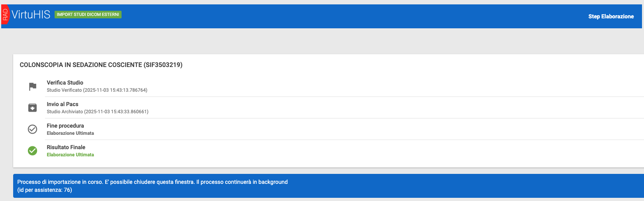Image resolution: width=644 pixels, height=201 pixels.
Task: Open the Step Elaborazione header item
Action: [x=611, y=16]
